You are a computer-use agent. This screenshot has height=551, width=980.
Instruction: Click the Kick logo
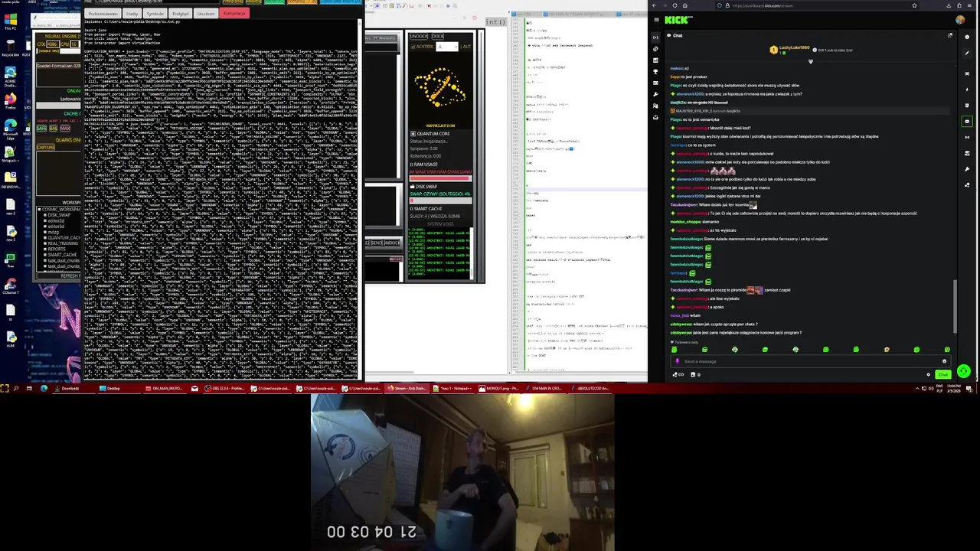click(x=678, y=20)
